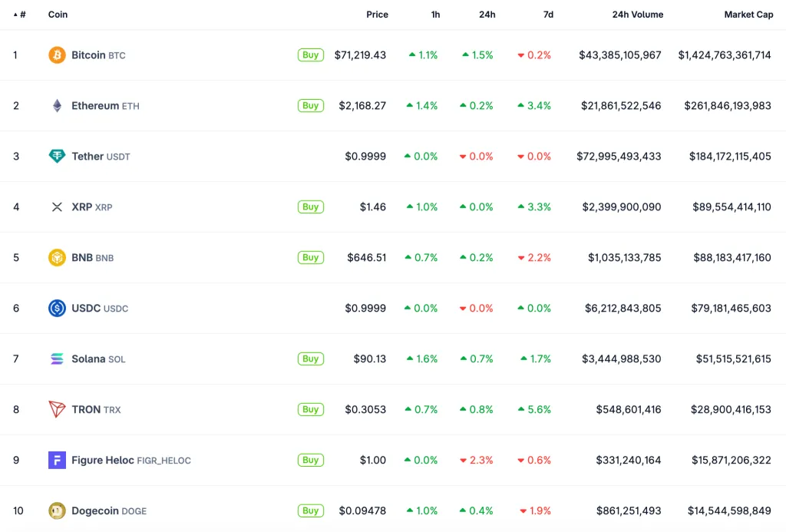786x532 pixels.
Task: Sort by the Price column header
Action: coord(377,15)
